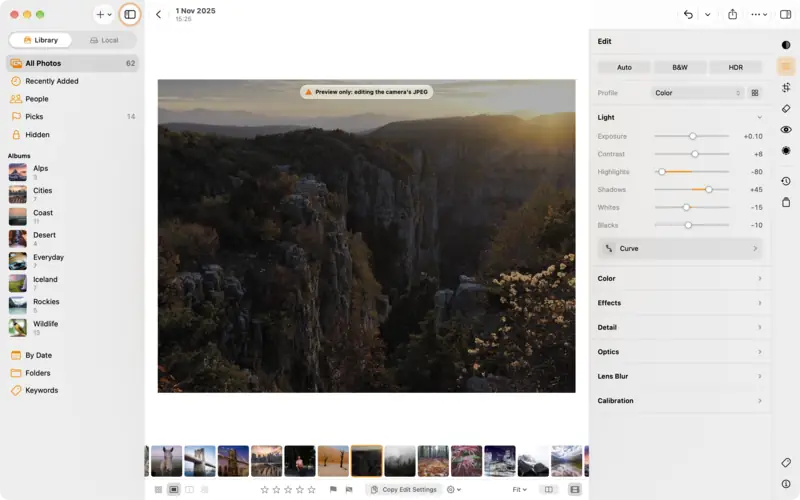
Task: Open the Versions history icon
Action: pyautogui.click(x=786, y=181)
